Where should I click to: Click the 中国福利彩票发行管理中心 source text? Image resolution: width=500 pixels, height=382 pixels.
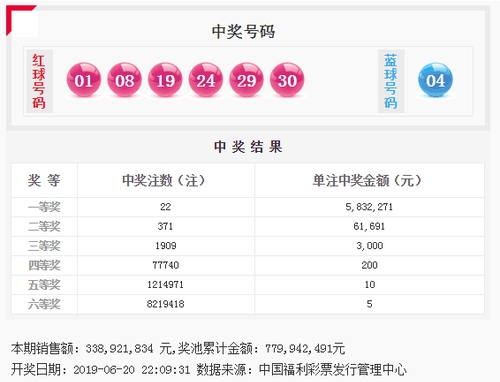333,369
